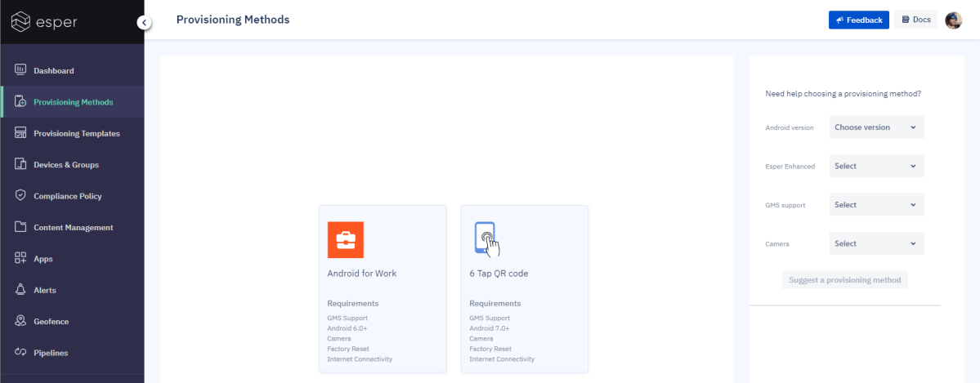Click the Geofence map pin icon
The height and width of the screenshot is (383, 980).
pyautogui.click(x=20, y=321)
